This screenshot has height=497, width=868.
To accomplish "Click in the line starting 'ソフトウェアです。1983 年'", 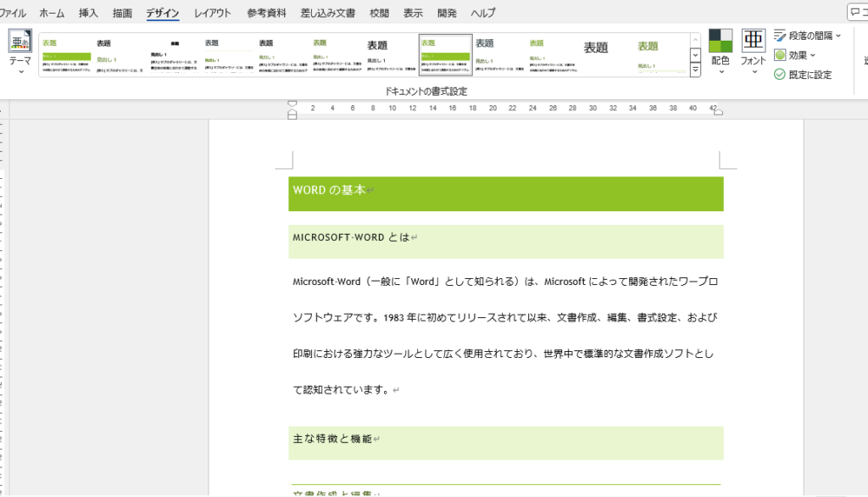I will click(x=505, y=317).
